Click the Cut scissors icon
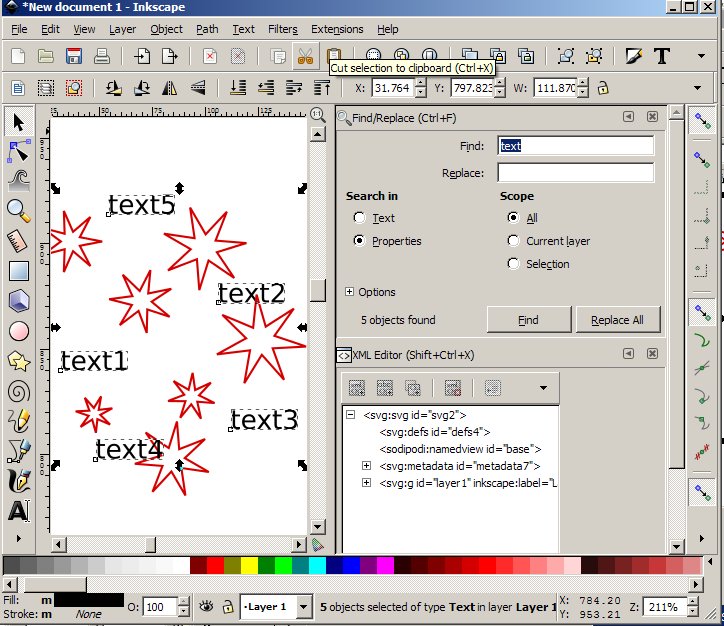Image resolution: width=724 pixels, height=626 pixels. 306,56
